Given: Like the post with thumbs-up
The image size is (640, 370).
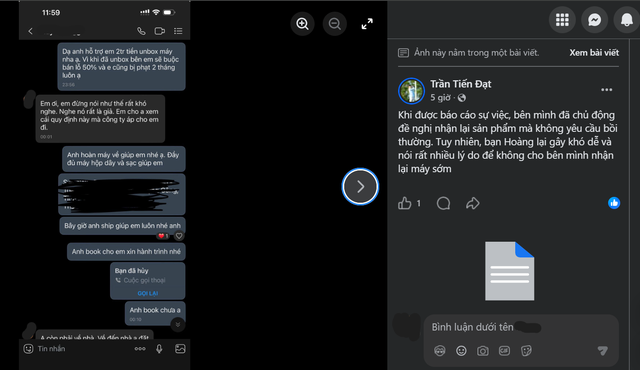Looking at the screenshot, I should tap(404, 203).
